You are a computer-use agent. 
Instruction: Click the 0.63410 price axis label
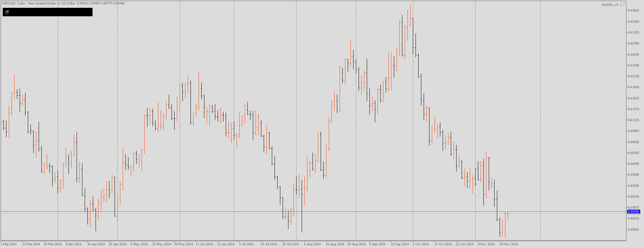[x=633, y=22]
